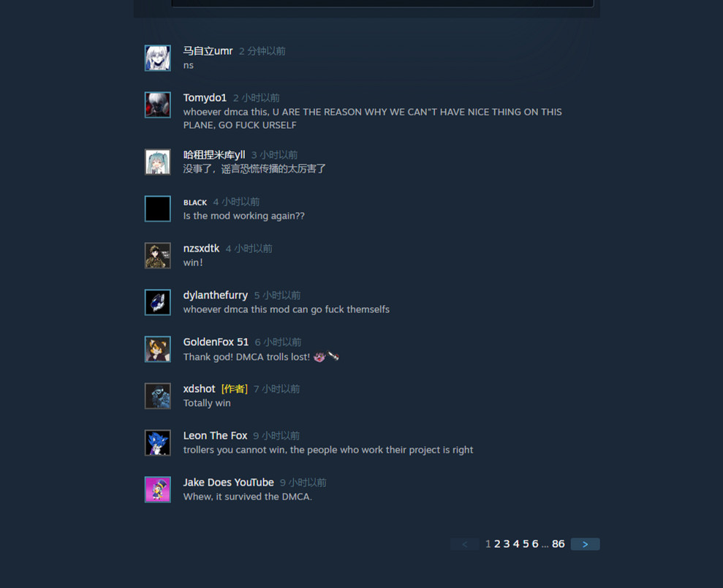Jump to comment page 3
Viewport: 723px width, 588px height.
(507, 544)
